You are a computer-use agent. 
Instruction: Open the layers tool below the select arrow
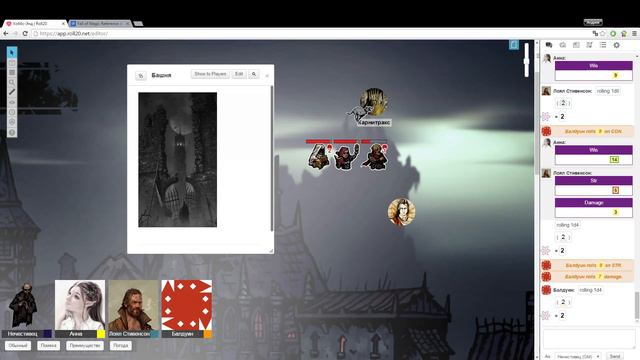point(12,63)
